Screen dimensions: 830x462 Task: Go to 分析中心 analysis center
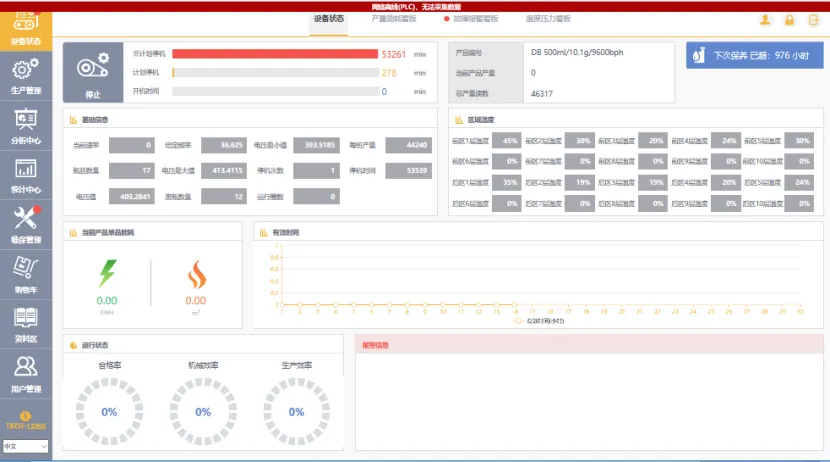[x=26, y=124]
